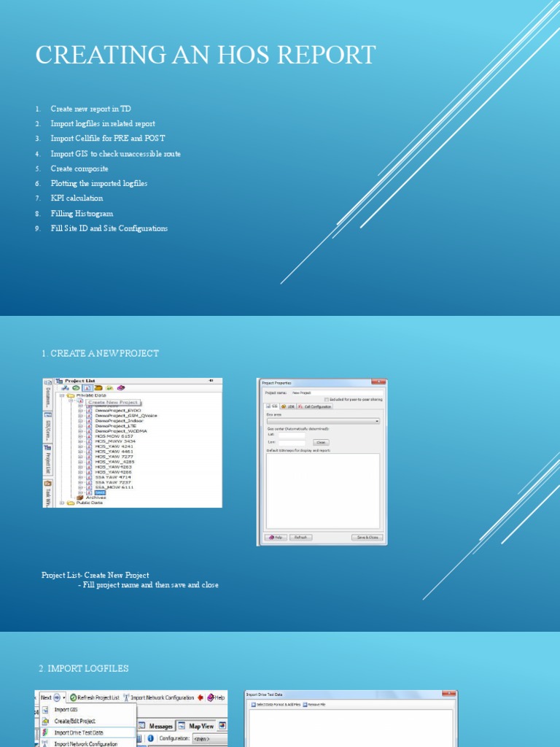The image size is (560, 747).
Task: Click the Help toolbar button with the book icon
Action: 216,697
